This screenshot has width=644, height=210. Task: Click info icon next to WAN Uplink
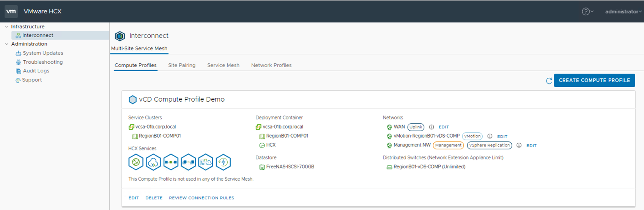431,127
